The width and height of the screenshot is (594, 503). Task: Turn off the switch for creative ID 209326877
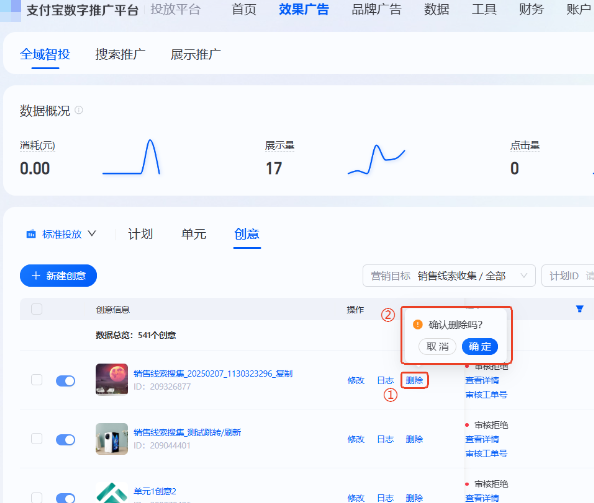click(x=66, y=381)
